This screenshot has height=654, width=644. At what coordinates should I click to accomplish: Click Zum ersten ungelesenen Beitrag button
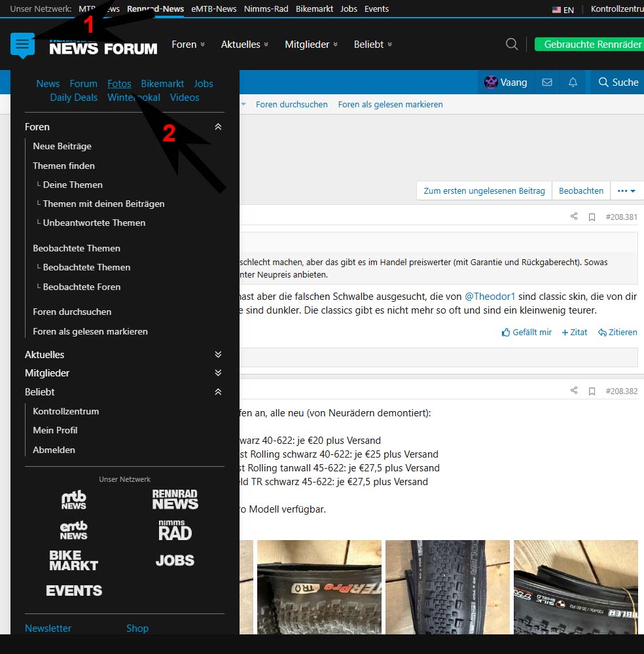tap(484, 191)
